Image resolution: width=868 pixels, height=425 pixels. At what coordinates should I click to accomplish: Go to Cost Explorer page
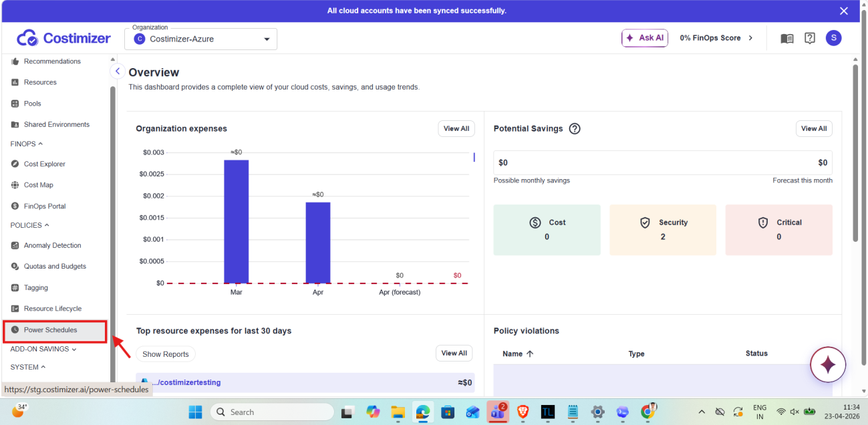click(45, 164)
